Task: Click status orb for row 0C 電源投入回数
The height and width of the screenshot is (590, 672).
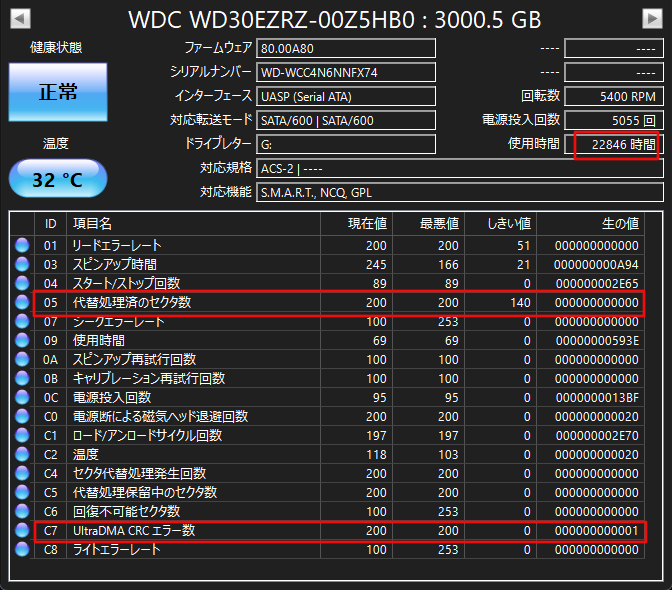Action: [x=22, y=397]
